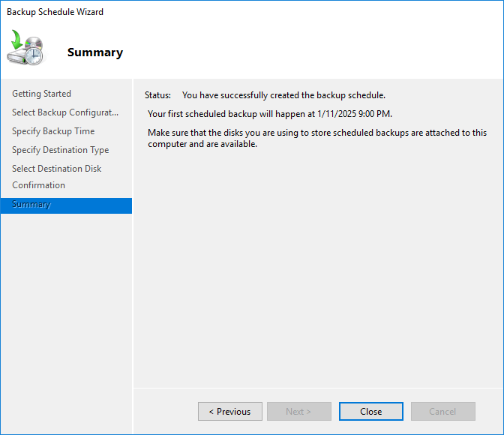This screenshot has height=435, width=504.
Task: Jump to Specify Backup Time step
Action: [53, 131]
